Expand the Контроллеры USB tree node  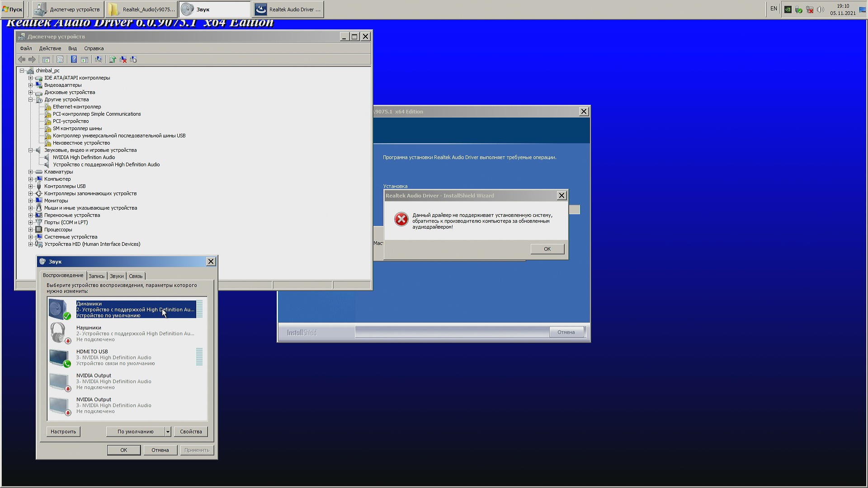pyautogui.click(x=31, y=186)
